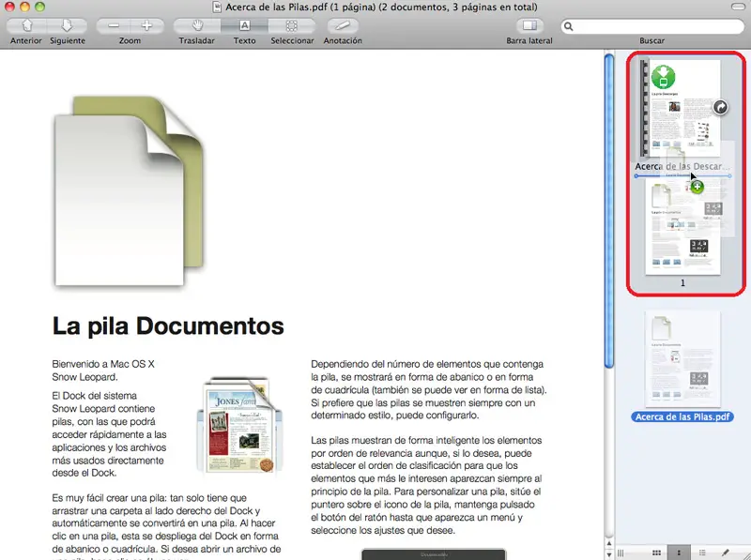Activate the Texto selection tool
Screen dimensions: 751x560
[x=244, y=25]
